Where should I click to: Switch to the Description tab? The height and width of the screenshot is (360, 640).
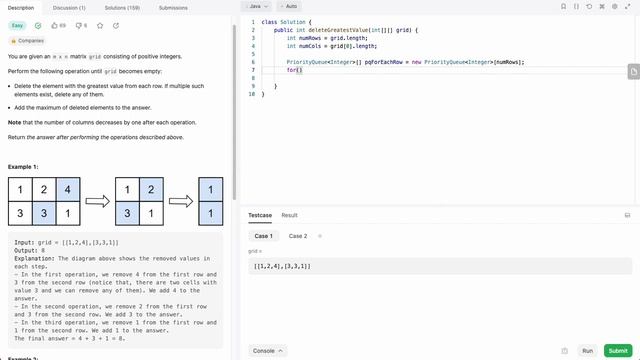point(21,8)
